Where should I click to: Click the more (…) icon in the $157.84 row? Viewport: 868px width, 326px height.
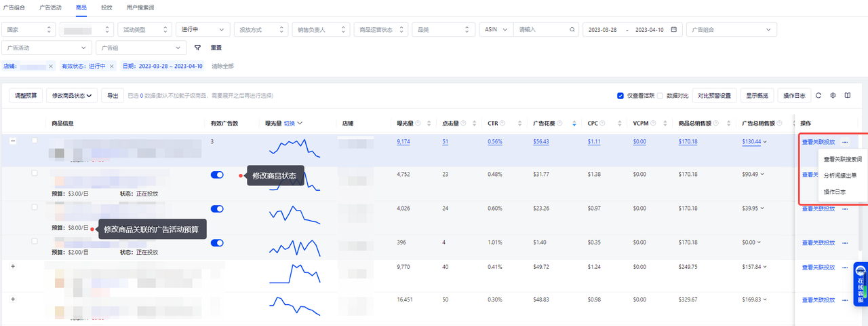845,267
